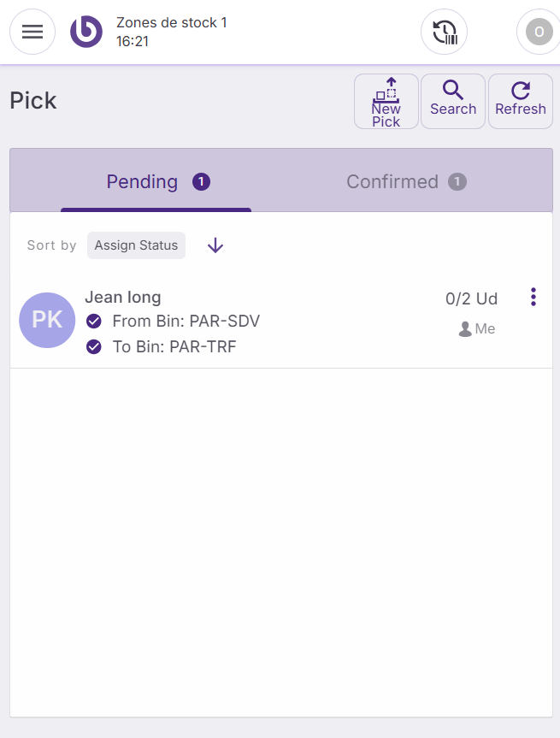Open the user profile avatar
Image resolution: width=560 pixels, height=738 pixels.
coord(539,32)
